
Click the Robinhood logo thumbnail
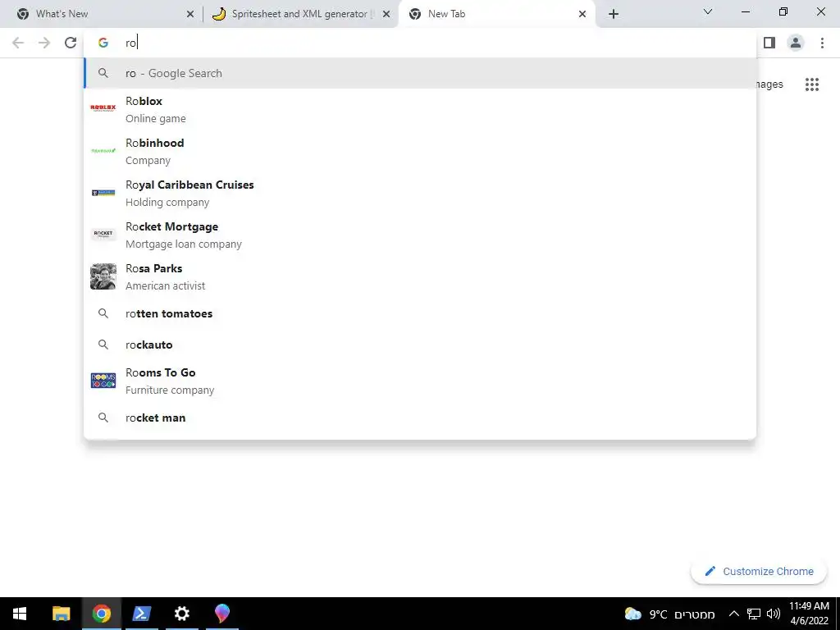103,151
